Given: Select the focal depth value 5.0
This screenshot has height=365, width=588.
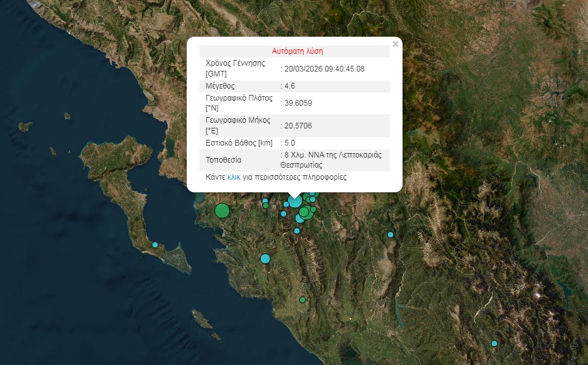Looking at the screenshot, I should [x=290, y=143].
